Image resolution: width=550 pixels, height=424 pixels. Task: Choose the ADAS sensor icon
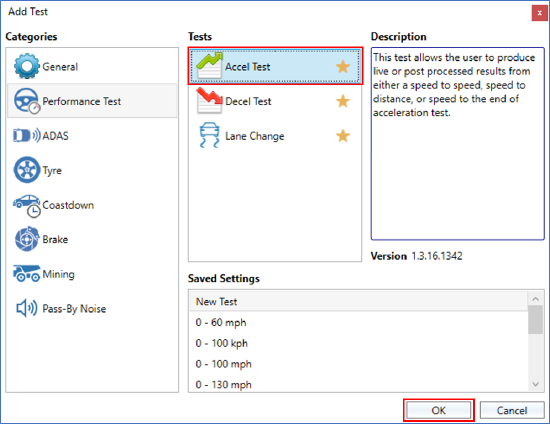27,135
